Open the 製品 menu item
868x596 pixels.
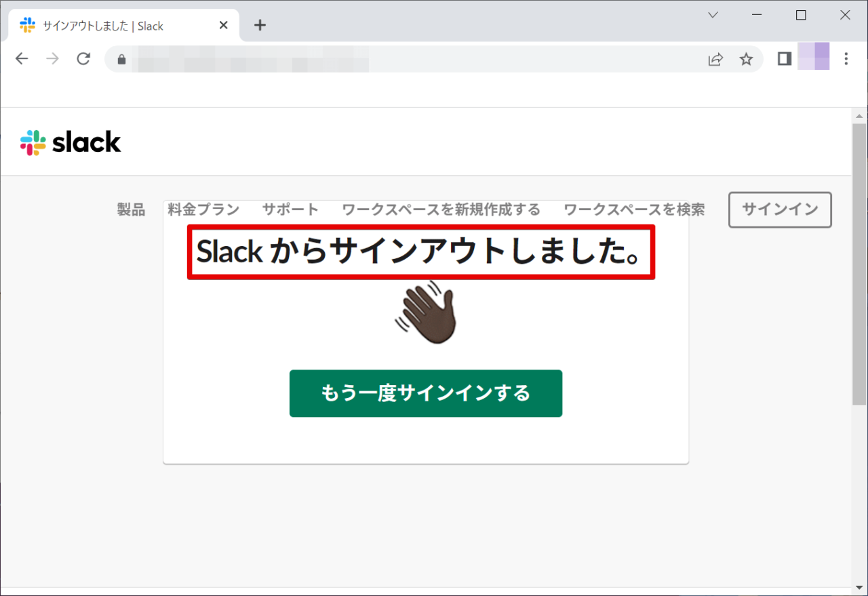click(131, 210)
